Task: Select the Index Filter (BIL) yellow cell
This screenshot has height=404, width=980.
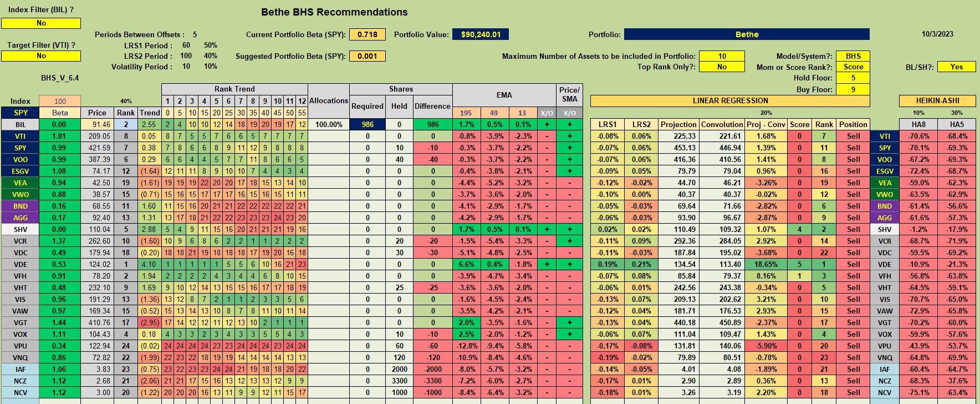Action: [41, 23]
